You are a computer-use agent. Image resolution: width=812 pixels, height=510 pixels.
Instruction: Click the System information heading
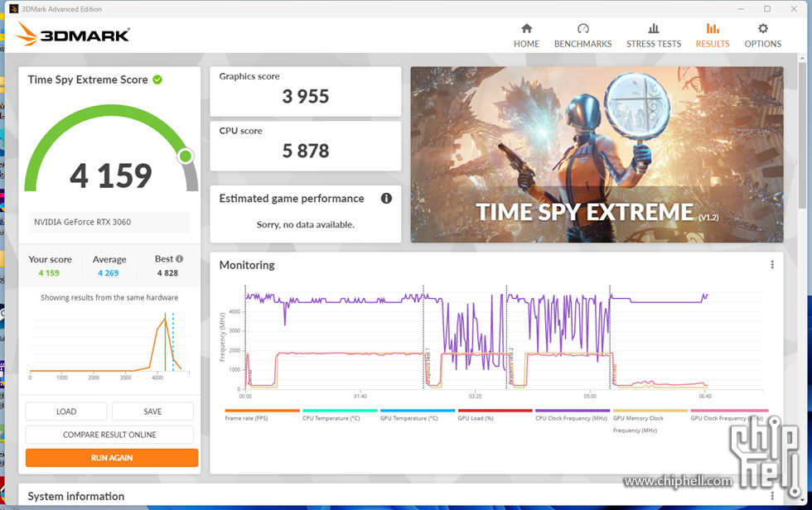[76, 496]
